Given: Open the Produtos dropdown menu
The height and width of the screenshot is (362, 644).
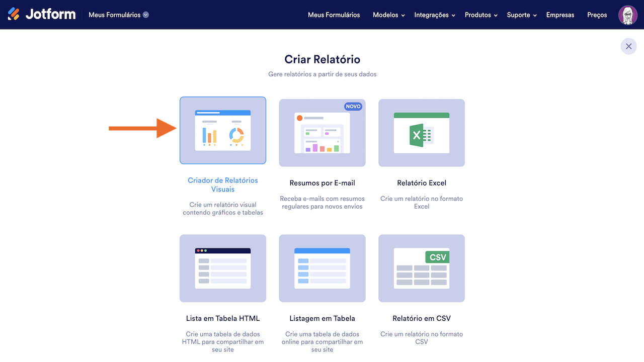Looking at the screenshot, I should pyautogui.click(x=481, y=15).
